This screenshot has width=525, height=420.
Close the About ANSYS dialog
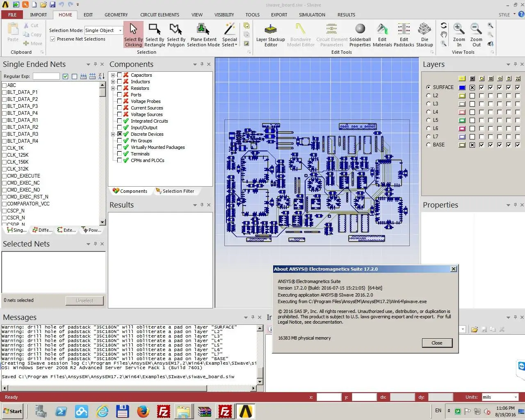(x=437, y=343)
